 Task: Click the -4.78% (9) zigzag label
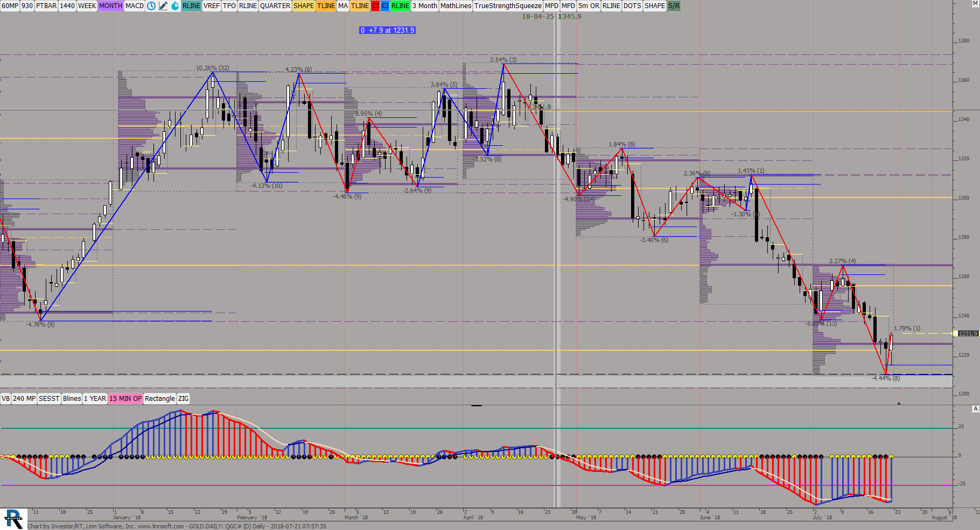tap(40, 324)
